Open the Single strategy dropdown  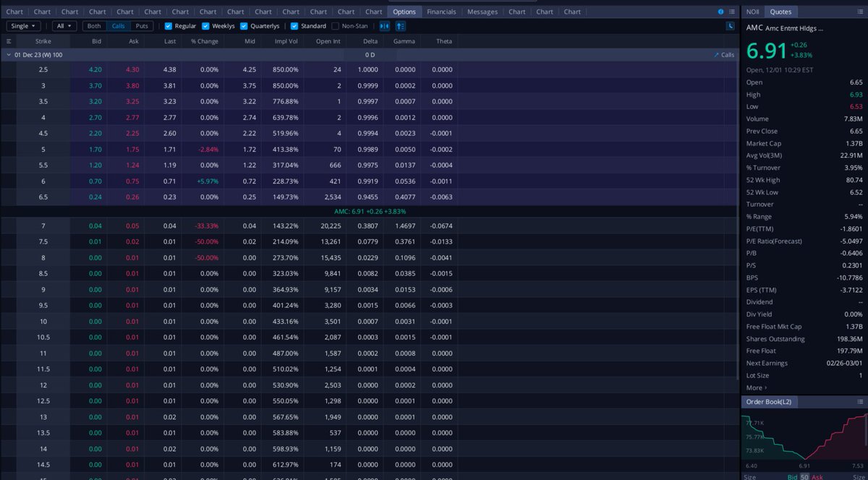tap(24, 26)
